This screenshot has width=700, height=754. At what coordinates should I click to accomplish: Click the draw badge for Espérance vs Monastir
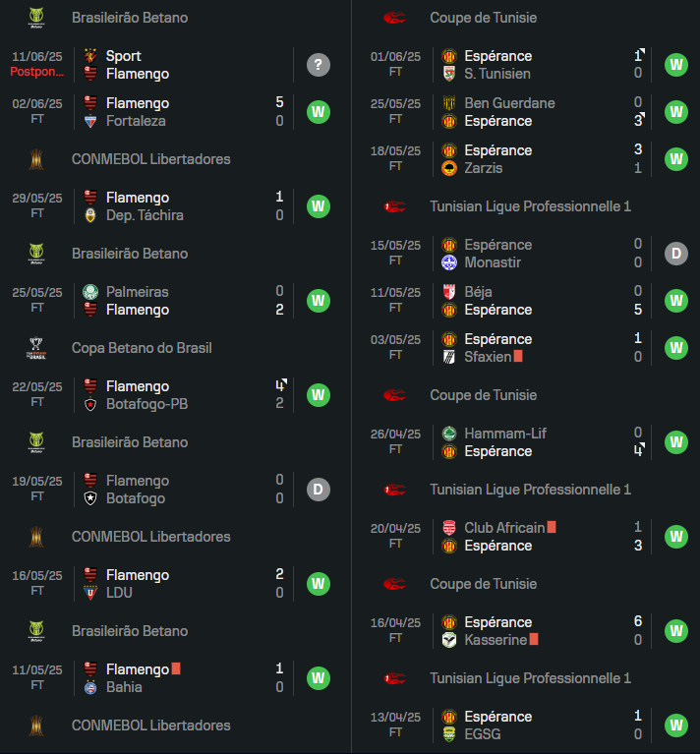pyautogui.click(x=676, y=254)
